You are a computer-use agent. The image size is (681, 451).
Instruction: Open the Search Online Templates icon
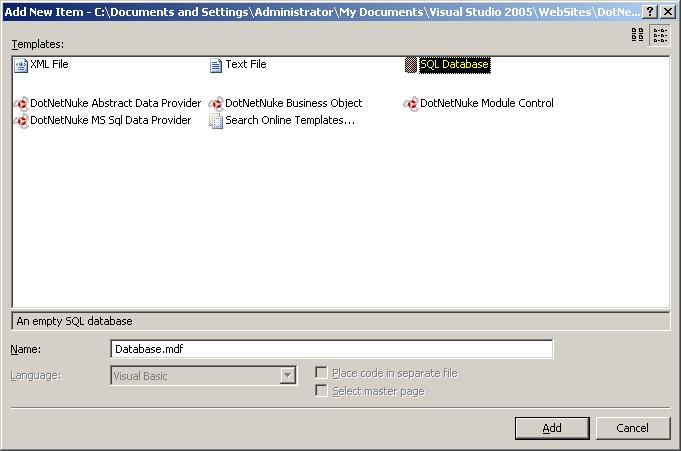pos(216,121)
